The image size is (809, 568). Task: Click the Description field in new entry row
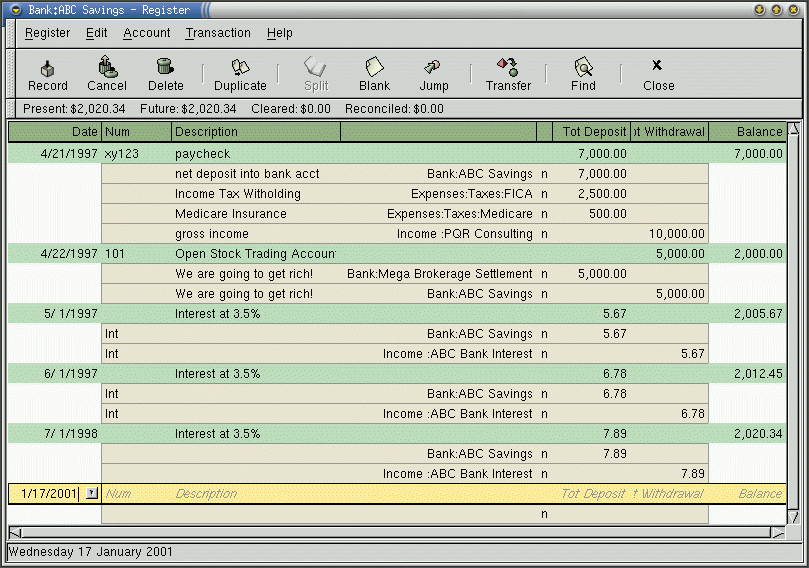pyautogui.click(x=300, y=494)
